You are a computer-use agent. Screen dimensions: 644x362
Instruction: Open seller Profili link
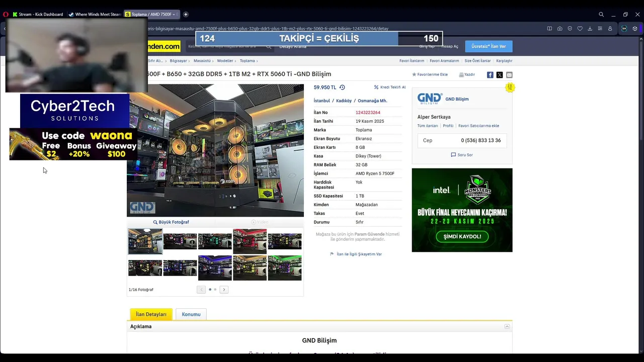click(x=448, y=126)
